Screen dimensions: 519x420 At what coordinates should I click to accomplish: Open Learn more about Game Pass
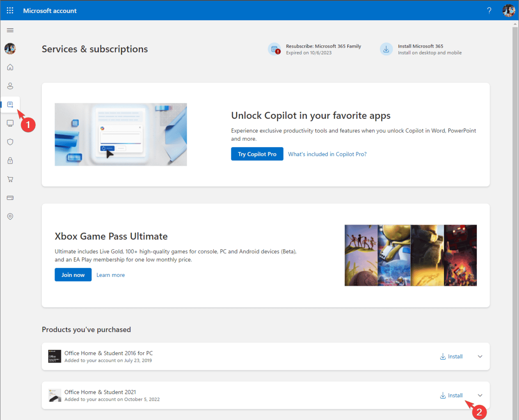pyautogui.click(x=110, y=275)
